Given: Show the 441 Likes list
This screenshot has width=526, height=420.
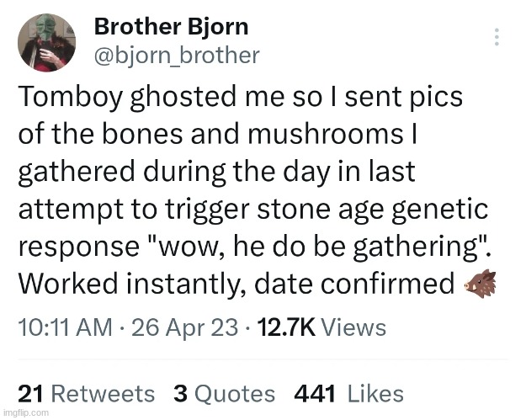Looking at the screenshot, I should pos(349,394).
